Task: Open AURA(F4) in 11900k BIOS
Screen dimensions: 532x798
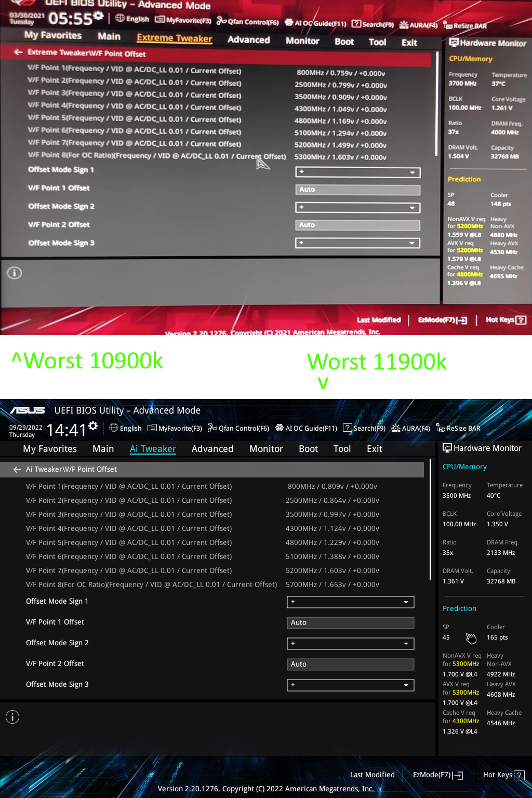Action: (x=410, y=428)
